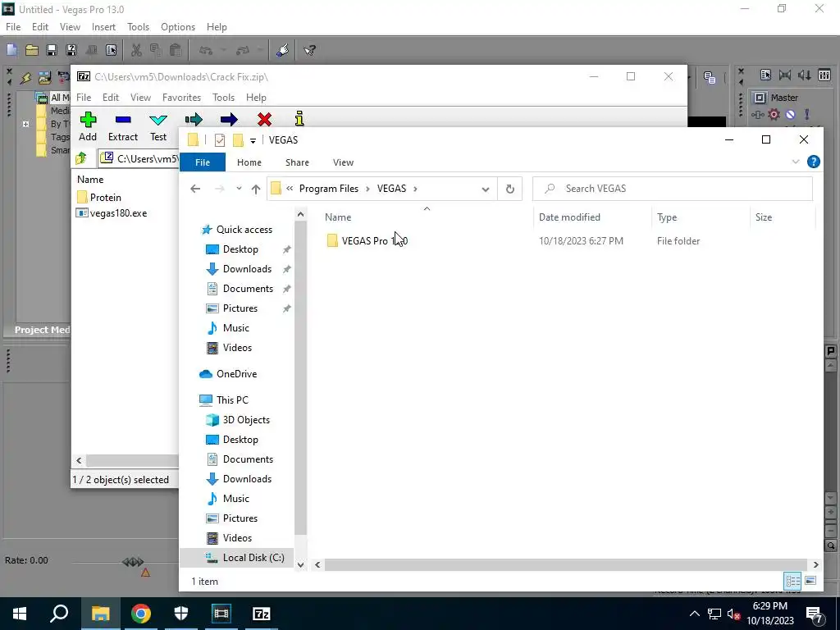Click the Mute icon in Master bus
Image resolution: width=840 pixels, height=630 pixels.
pyautogui.click(x=790, y=114)
